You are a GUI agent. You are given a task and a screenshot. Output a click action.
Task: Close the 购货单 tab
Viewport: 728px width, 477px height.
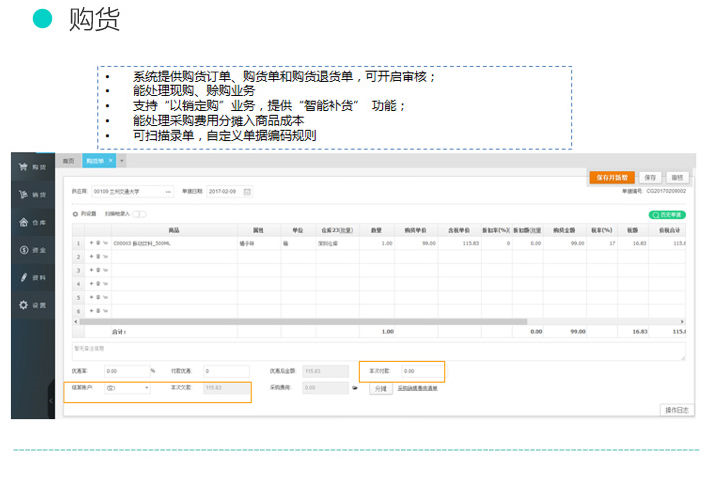[111, 160]
